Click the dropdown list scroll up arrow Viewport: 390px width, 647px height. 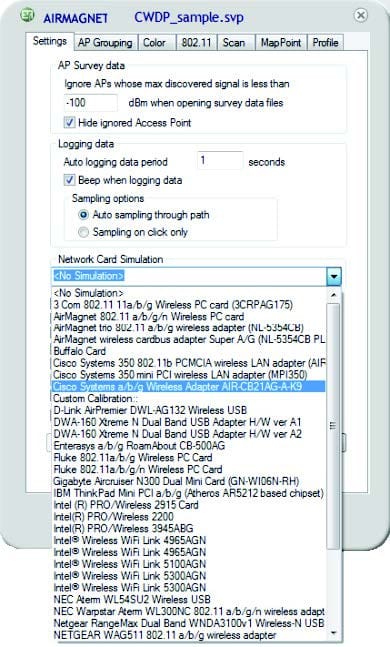point(333,295)
